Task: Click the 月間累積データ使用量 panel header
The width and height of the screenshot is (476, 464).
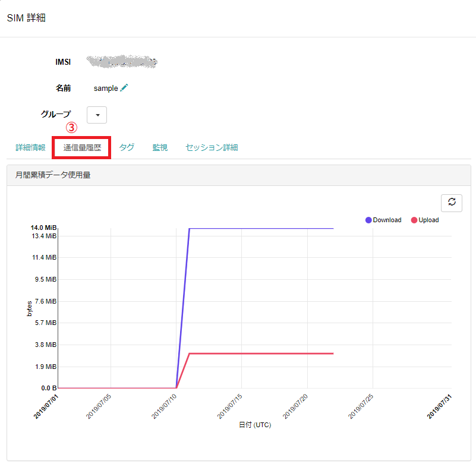Action: tap(239, 175)
